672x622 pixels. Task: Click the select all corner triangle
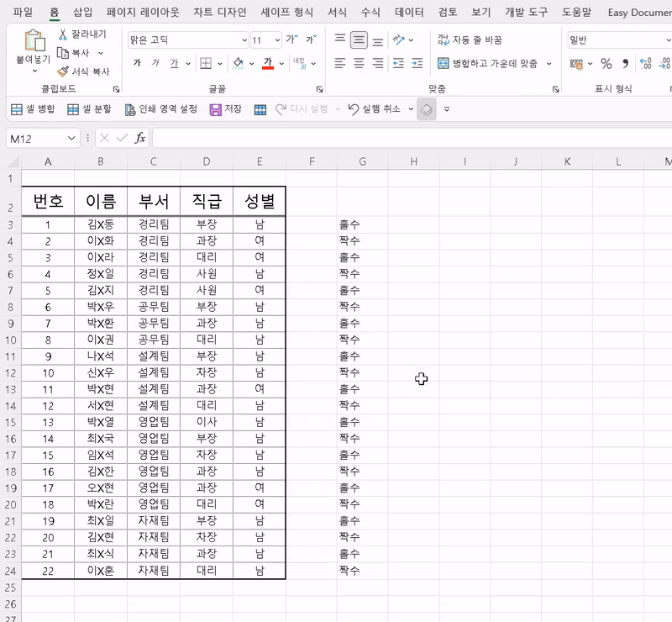13,161
